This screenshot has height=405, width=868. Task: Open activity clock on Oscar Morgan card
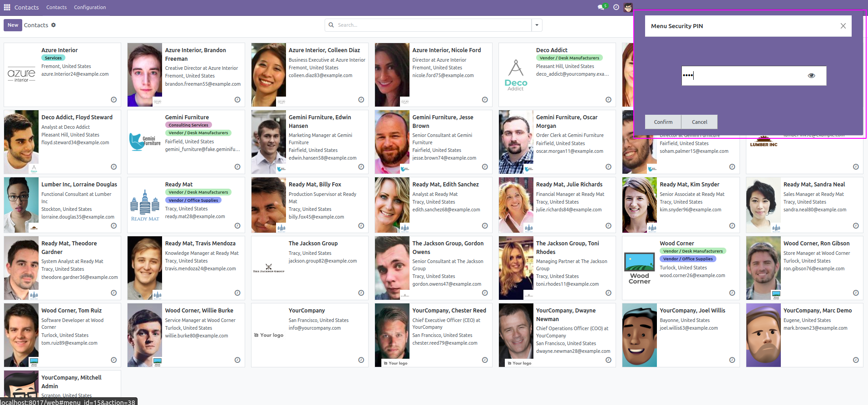608,167
